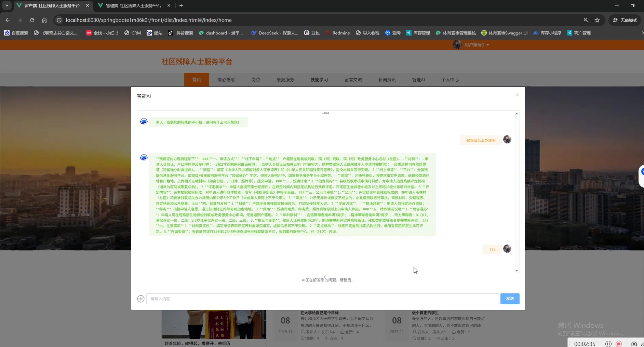Open the news article 做个真正的学生
The image size is (644, 347).
coord(425,313)
